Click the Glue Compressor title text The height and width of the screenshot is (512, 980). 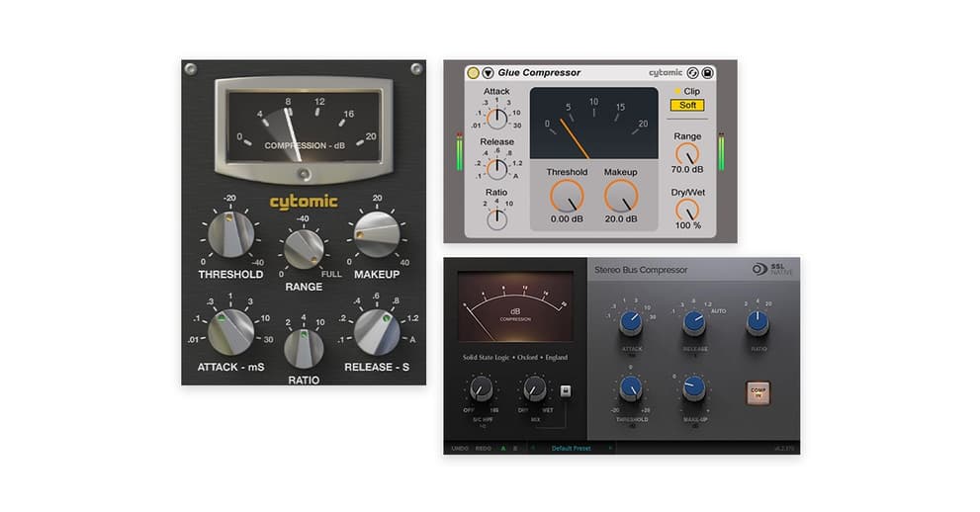tap(539, 72)
